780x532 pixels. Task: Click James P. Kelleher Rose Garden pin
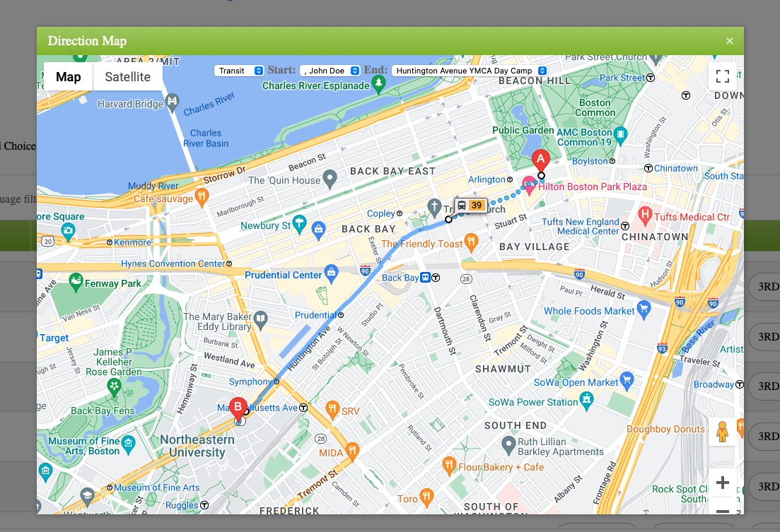[114, 387]
